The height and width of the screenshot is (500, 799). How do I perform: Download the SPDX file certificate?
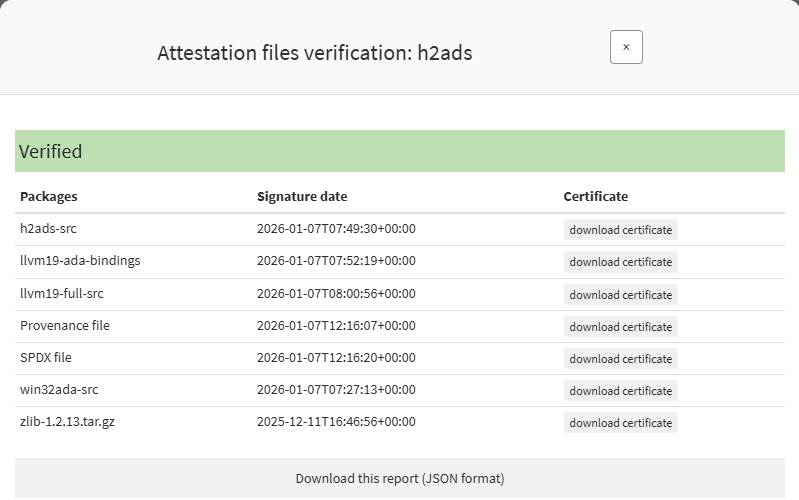click(620, 359)
